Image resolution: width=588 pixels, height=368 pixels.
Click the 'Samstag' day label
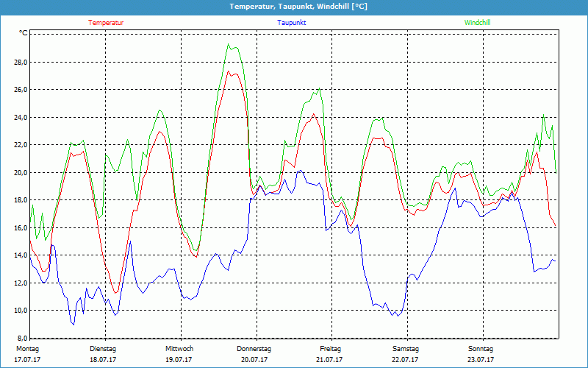[x=406, y=349]
